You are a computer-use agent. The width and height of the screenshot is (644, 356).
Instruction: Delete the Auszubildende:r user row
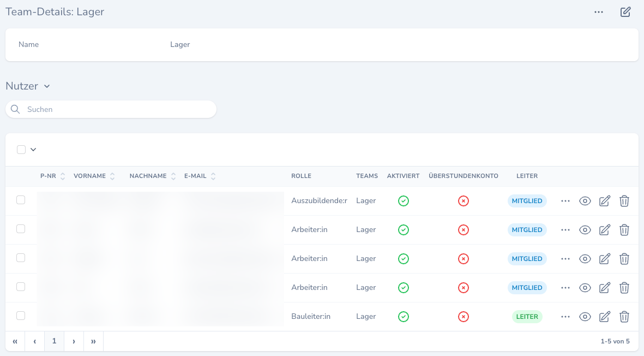click(x=624, y=201)
